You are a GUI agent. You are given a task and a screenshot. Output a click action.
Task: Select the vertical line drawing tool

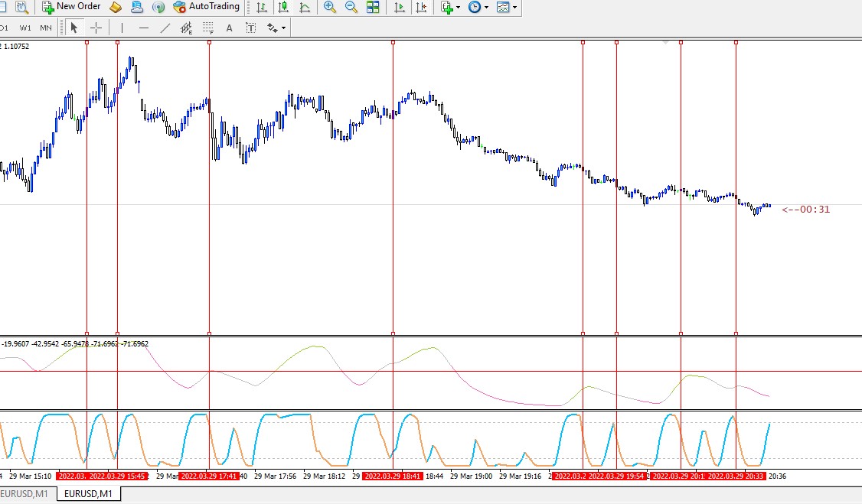(122, 28)
